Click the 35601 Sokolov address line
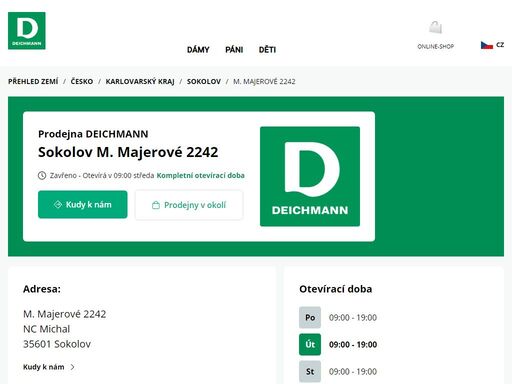The image size is (512, 384). pos(57,344)
